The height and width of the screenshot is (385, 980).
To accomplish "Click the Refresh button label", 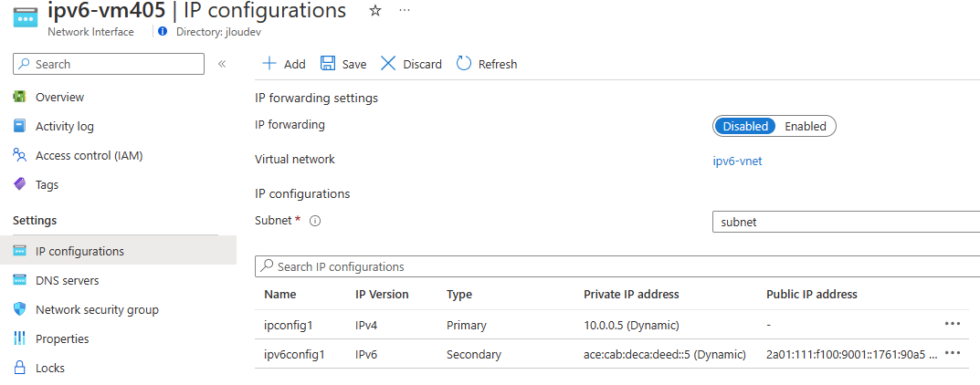I will point(498,64).
